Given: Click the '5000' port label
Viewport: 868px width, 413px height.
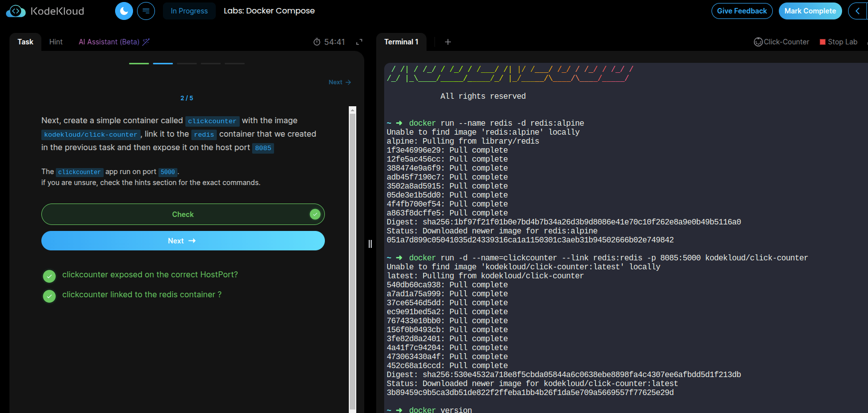Looking at the screenshot, I should (x=168, y=172).
